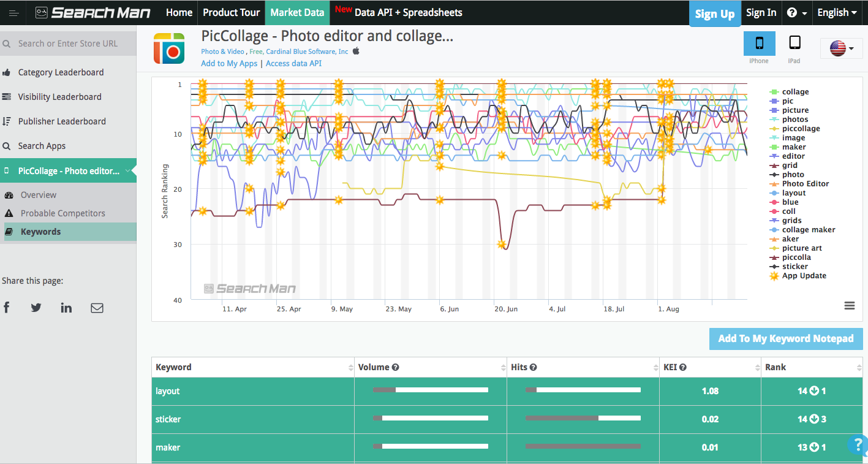This screenshot has width=868, height=464.
Task: Click the Hits column help icon
Action: pos(534,367)
